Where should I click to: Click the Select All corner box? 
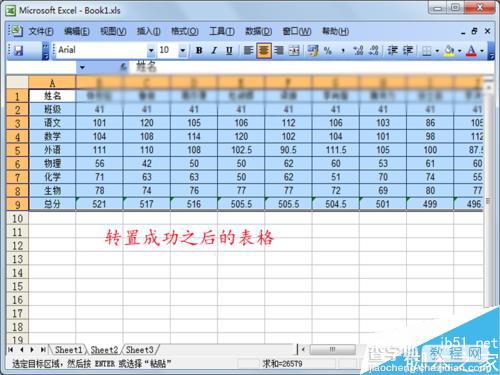[17, 82]
